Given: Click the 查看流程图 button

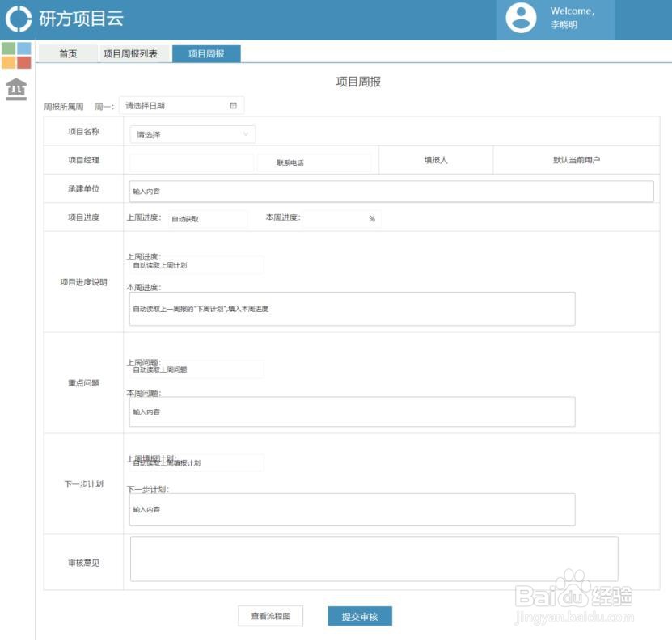Looking at the screenshot, I should 270,616.
